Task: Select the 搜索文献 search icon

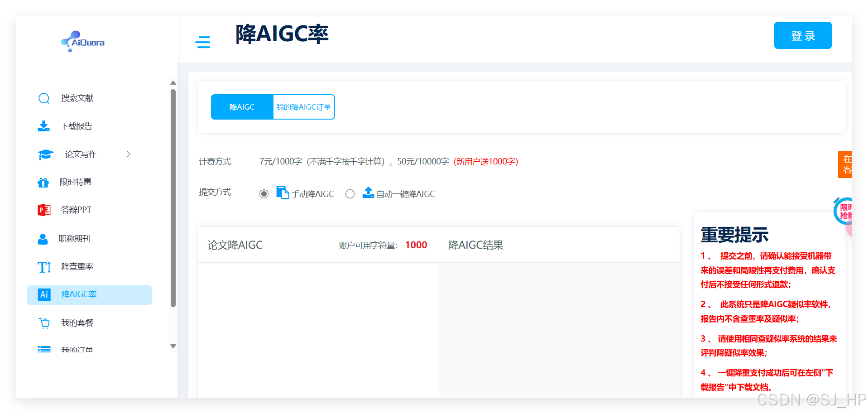Action: (43, 98)
